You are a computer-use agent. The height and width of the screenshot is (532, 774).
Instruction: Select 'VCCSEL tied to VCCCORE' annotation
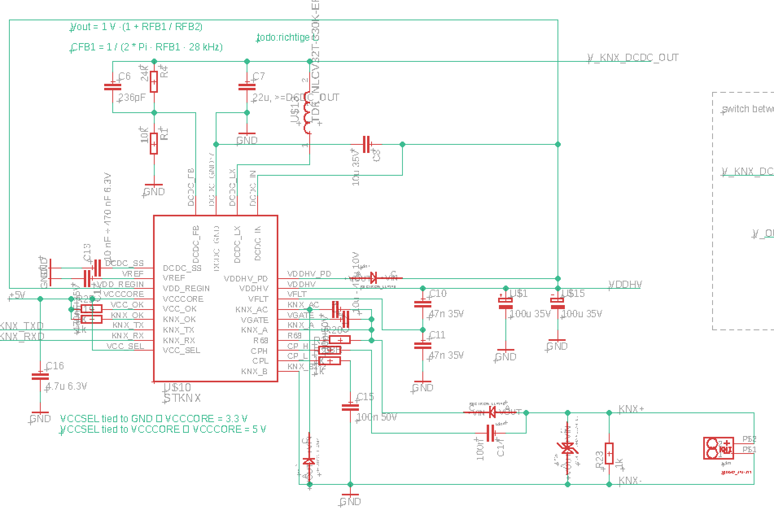point(163,429)
